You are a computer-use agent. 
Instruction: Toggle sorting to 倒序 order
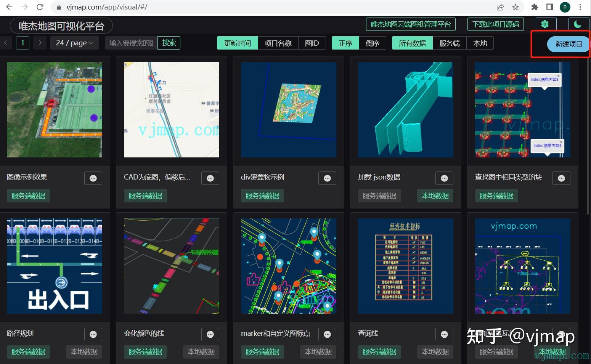pyautogui.click(x=373, y=43)
